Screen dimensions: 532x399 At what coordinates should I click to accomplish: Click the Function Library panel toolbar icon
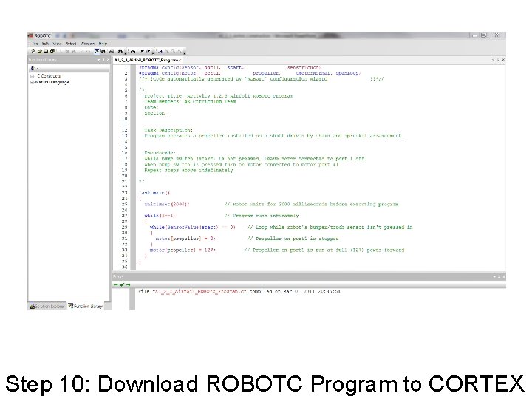pyautogui.click(x=33, y=68)
